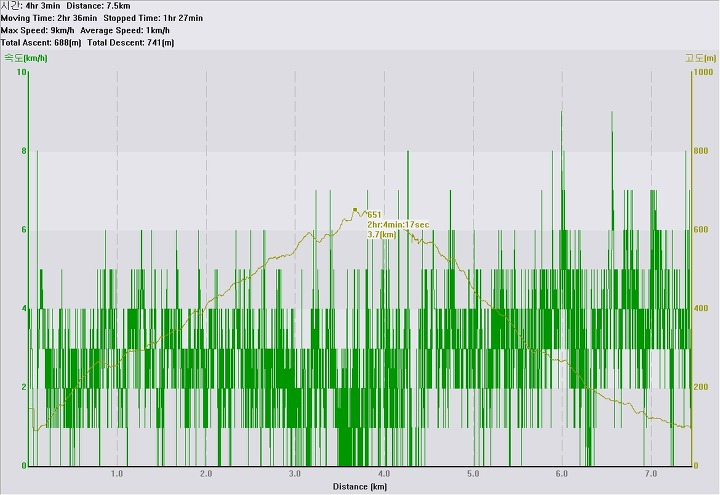Image resolution: width=720 pixels, height=495 pixels.
Task: Click the '651' altitude tooltip value
Action: click(x=374, y=215)
